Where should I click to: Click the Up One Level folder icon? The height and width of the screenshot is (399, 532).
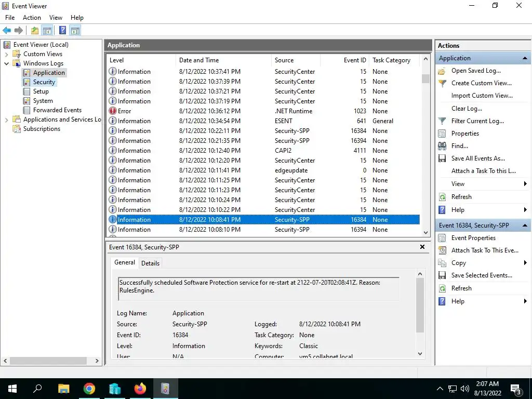coord(35,31)
